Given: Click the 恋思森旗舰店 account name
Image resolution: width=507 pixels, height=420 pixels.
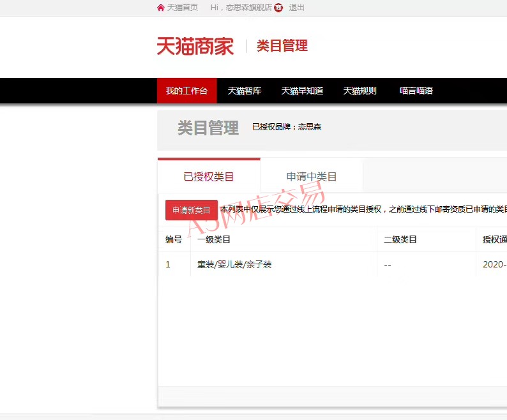Looking at the screenshot, I should click(x=249, y=8).
